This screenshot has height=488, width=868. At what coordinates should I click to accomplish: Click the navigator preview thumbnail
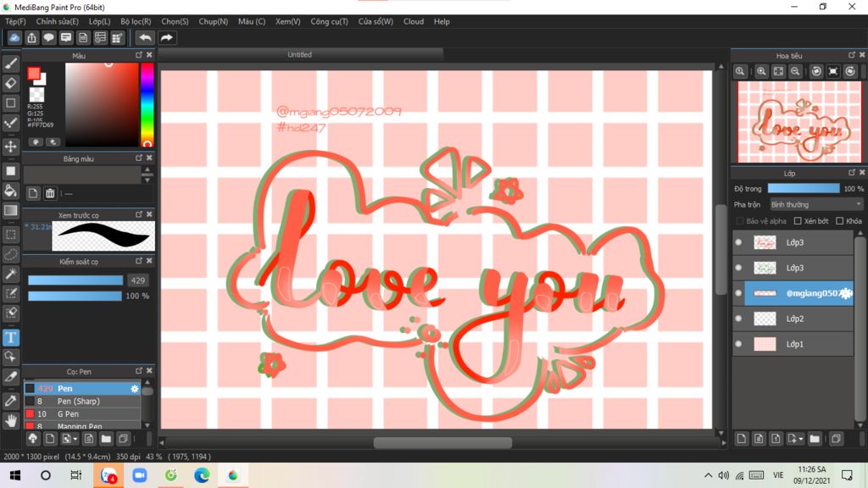coord(799,122)
